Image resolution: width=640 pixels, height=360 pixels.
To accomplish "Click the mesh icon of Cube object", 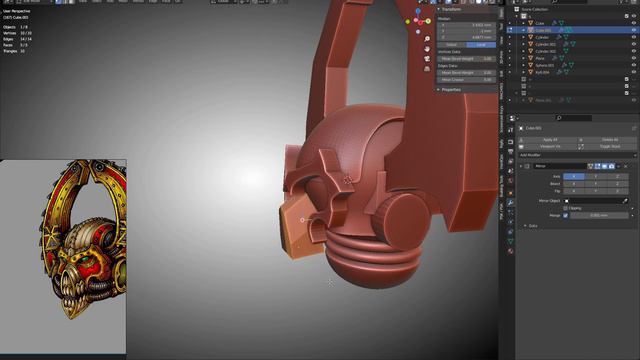I will click(531, 23).
